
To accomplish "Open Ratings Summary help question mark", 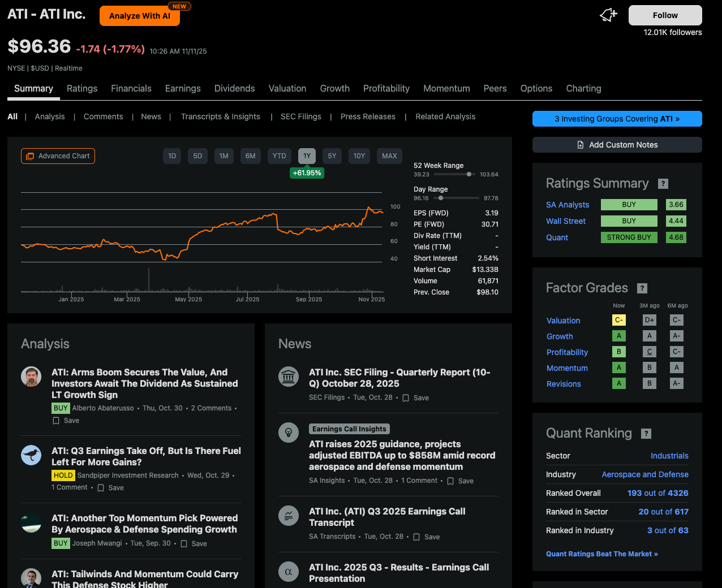I will (663, 184).
